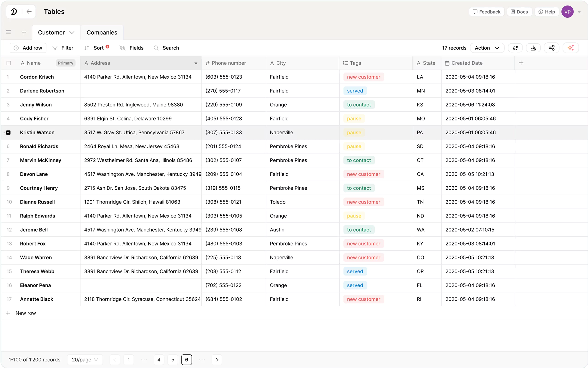The width and height of the screenshot is (588, 368).
Task: Click Add row button
Action: click(28, 48)
